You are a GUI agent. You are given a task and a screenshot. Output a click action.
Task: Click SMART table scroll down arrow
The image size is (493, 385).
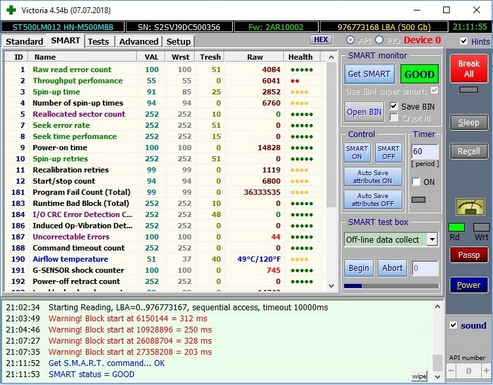click(331, 286)
